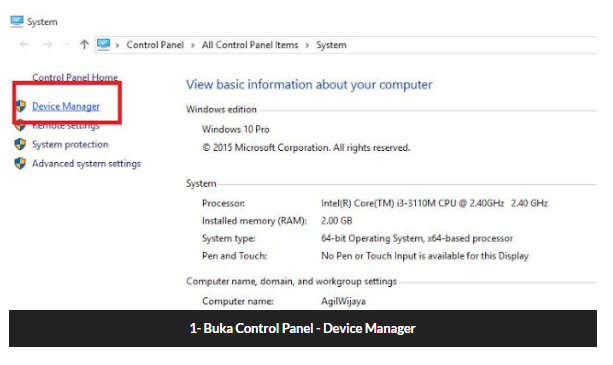Open the System protection link

pos(70,144)
